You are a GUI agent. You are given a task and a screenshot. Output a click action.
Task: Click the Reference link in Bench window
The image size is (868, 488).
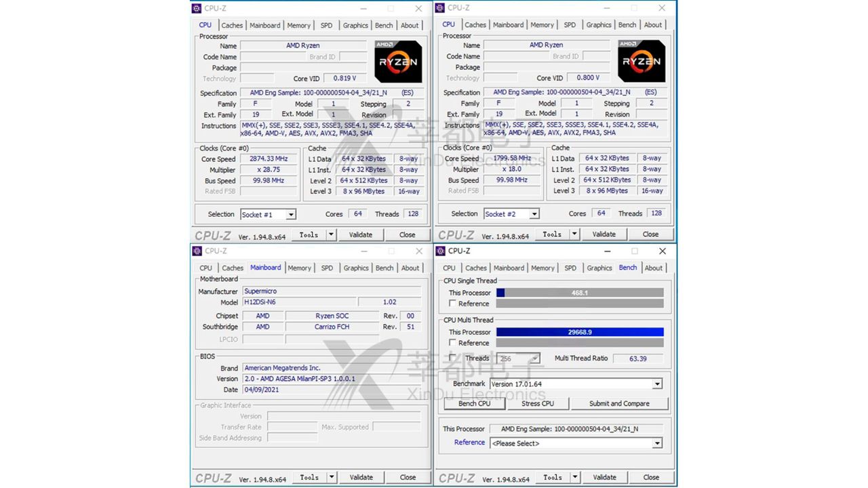point(469,443)
